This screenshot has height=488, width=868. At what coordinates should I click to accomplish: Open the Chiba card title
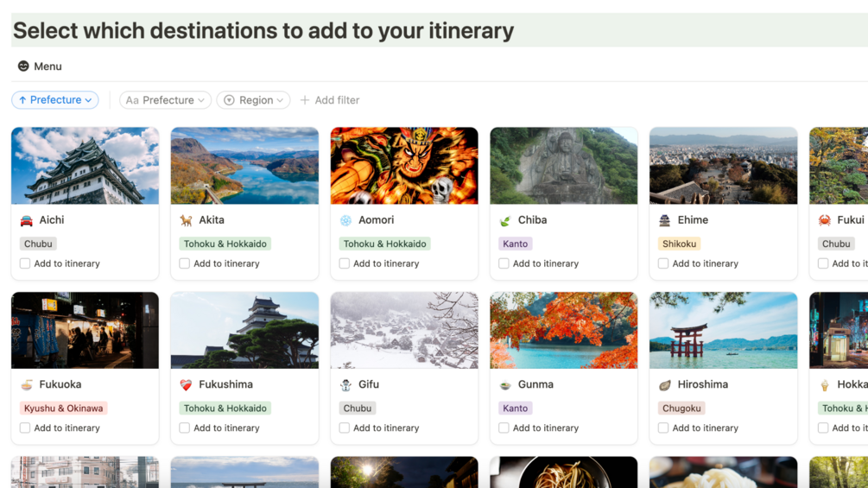point(532,220)
